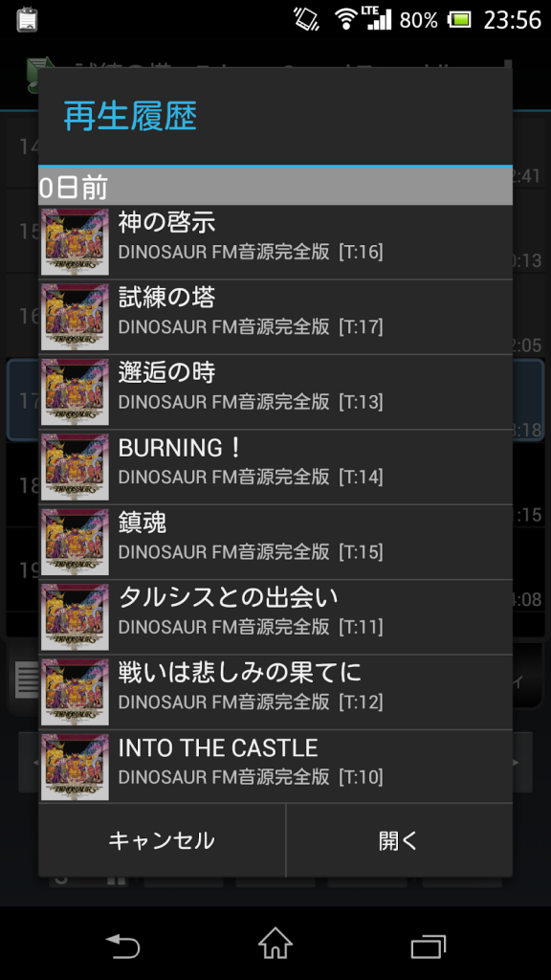
Task: Click the 開く button
Action: point(399,840)
